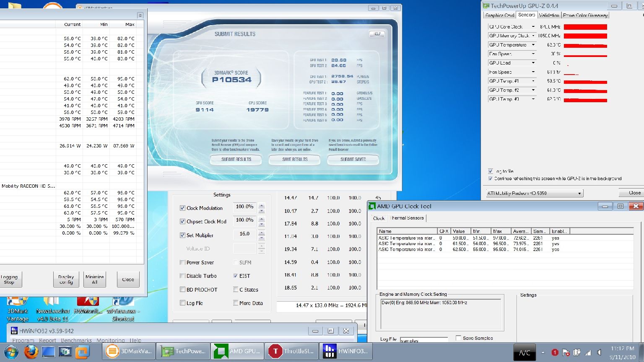
Task: Click AMD GPU Clock Tool title icon
Action: (372, 206)
